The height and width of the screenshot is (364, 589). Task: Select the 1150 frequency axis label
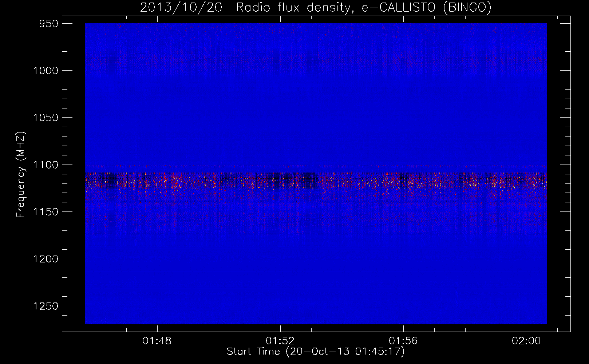tap(46, 212)
